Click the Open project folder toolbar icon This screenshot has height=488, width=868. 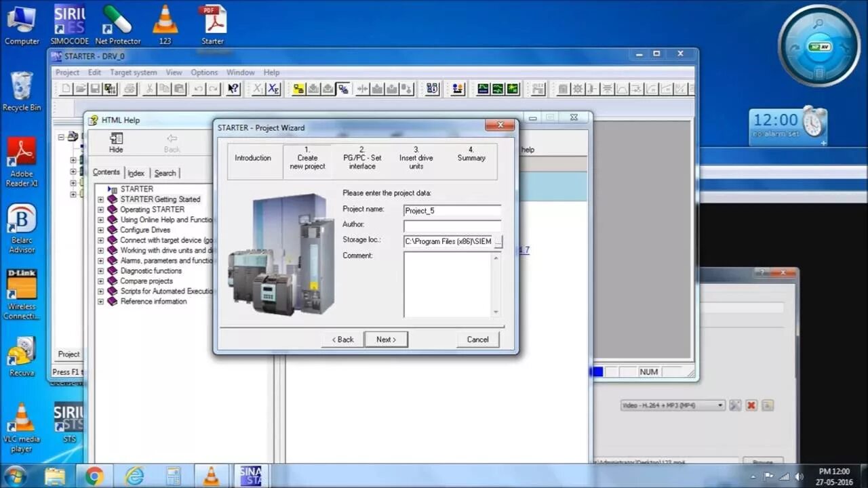coord(81,89)
